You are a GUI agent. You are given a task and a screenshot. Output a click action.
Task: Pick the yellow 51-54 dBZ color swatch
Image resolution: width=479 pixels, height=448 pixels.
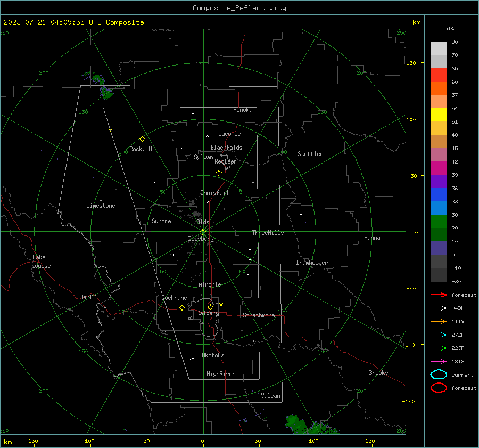point(439,115)
